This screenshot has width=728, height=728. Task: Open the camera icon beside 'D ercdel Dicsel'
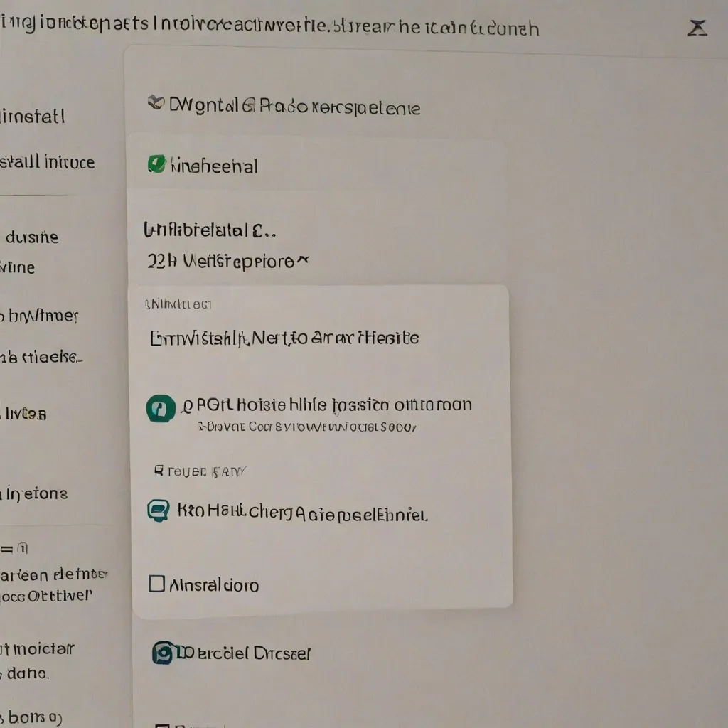[x=162, y=652]
